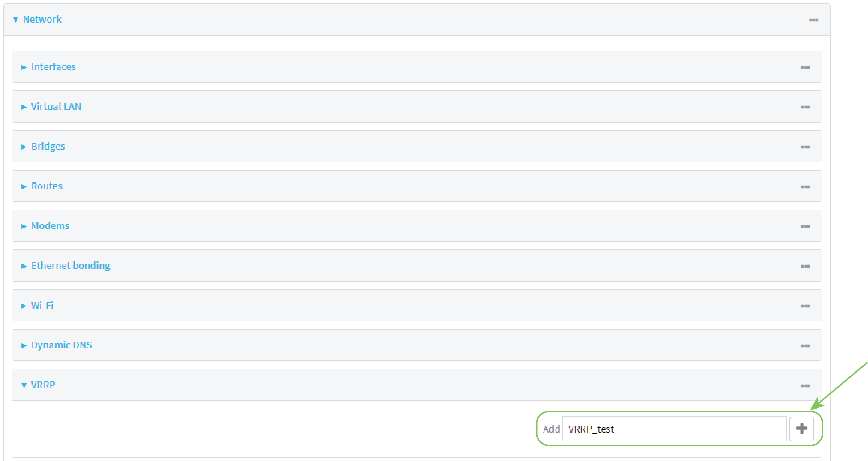Open the Routes options menu
868x461 pixels.
pyautogui.click(x=806, y=187)
